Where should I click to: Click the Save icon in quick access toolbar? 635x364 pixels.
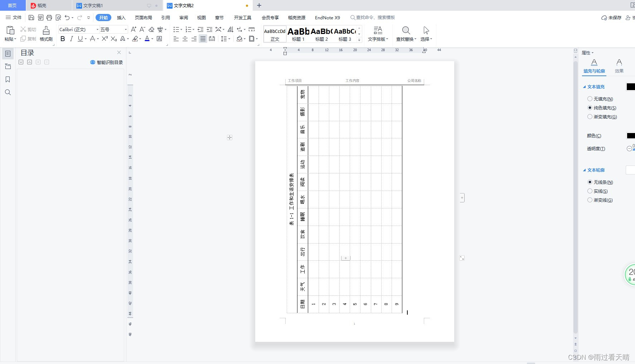(x=31, y=18)
